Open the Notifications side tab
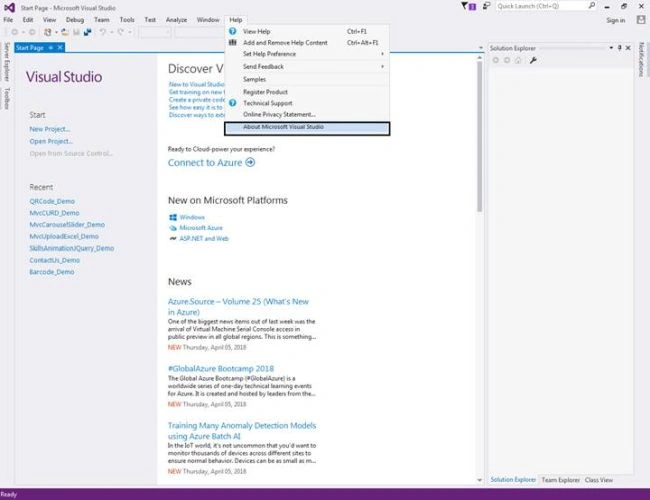Image resolution: width=650 pixels, height=500 pixels. [642, 59]
